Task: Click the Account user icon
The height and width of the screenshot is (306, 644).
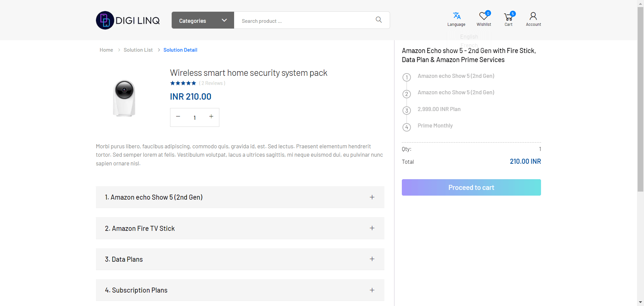Action: [533, 16]
